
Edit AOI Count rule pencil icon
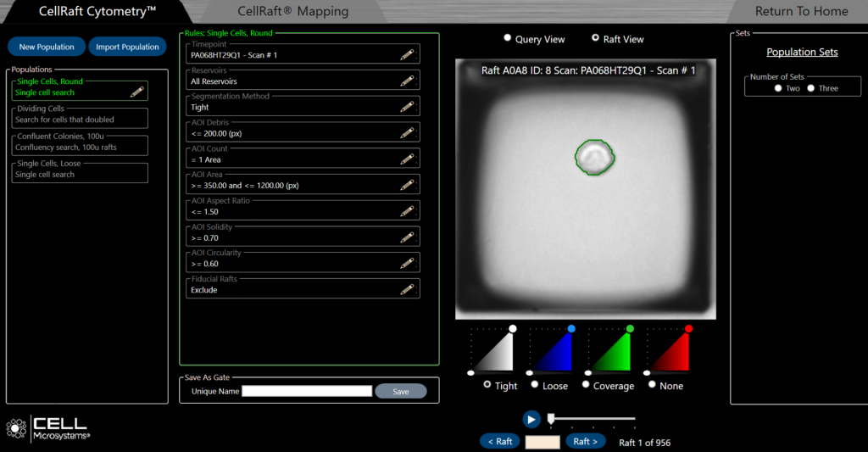pyautogui.click(x=407, y=159)
